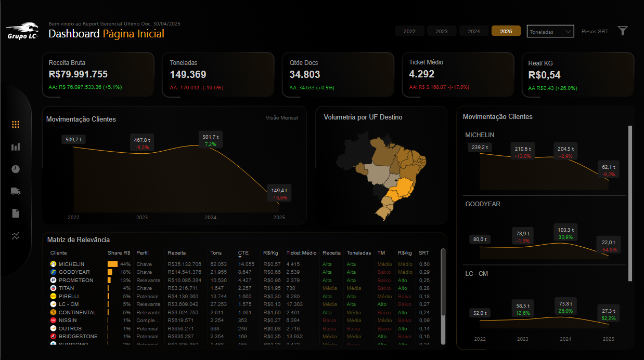
Task: Click the Outros logo in the table
Action: (53, 328)
